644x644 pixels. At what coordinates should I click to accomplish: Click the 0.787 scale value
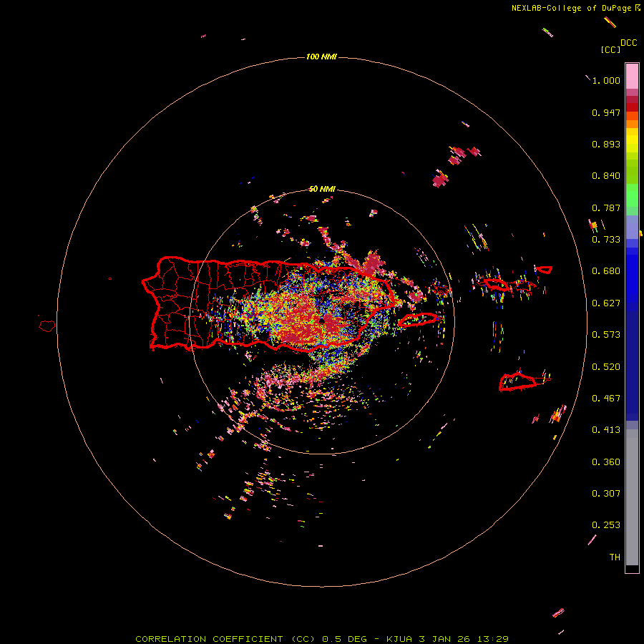[x=606, y=208]
